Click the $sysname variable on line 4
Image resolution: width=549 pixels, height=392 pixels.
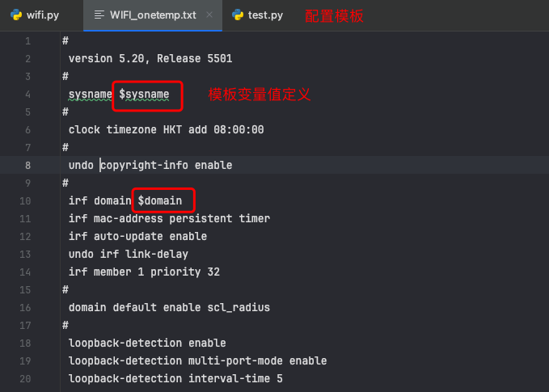click(x=144, y=94)
